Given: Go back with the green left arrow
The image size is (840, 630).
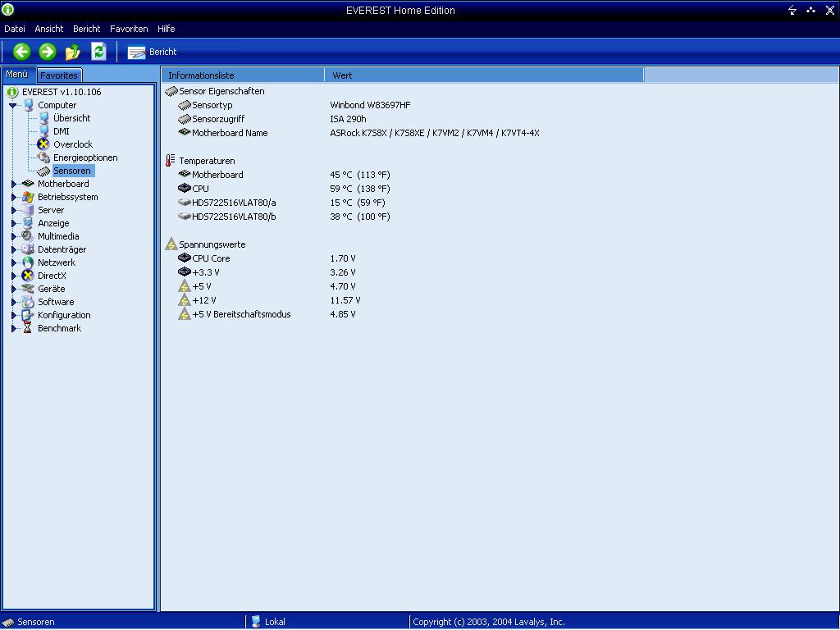Looking at the screenshot, I should 21,52.
